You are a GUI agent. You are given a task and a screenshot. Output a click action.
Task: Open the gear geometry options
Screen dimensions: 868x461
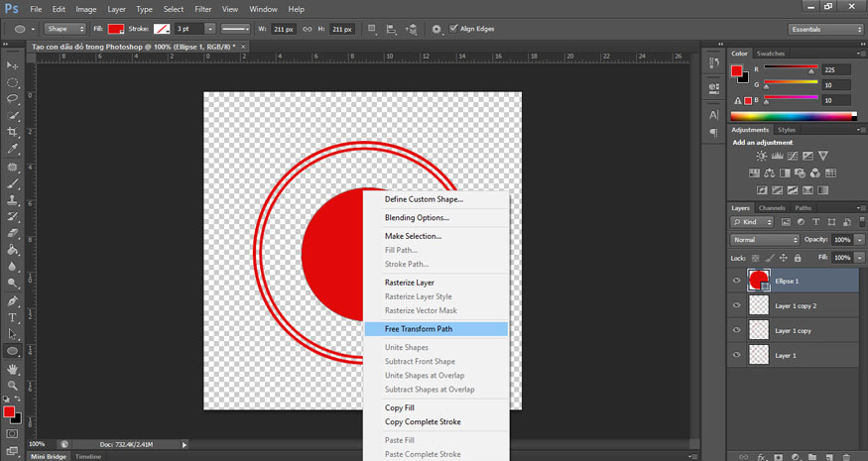pos(436,30)
